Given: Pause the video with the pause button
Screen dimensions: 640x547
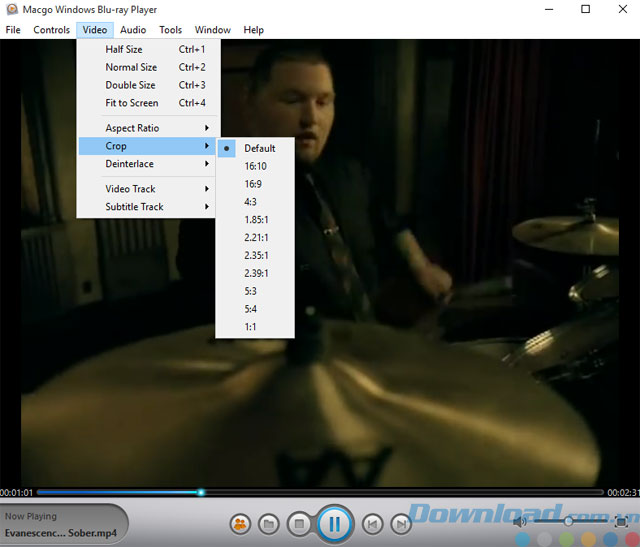Looking at the screenshot, I should [x=335, y=522].
